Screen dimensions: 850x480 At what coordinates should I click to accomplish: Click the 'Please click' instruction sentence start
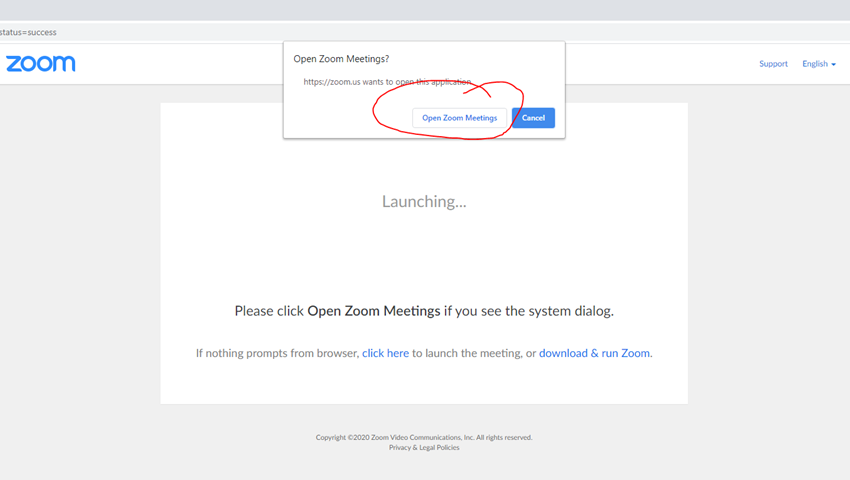pyautogui.click(x=269, y=311)
